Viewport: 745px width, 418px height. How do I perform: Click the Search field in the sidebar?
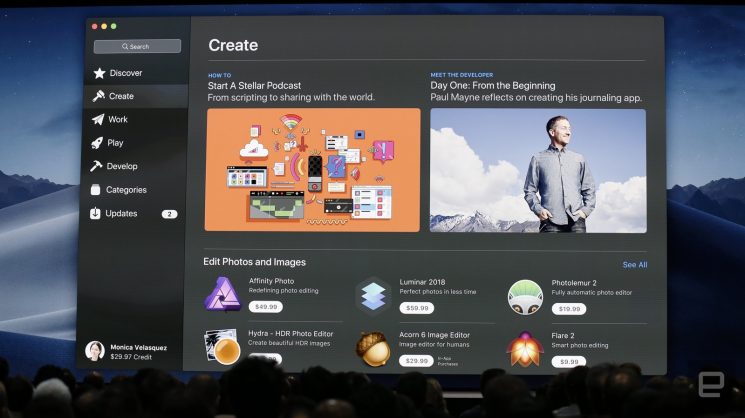click(x=137, y=47)
